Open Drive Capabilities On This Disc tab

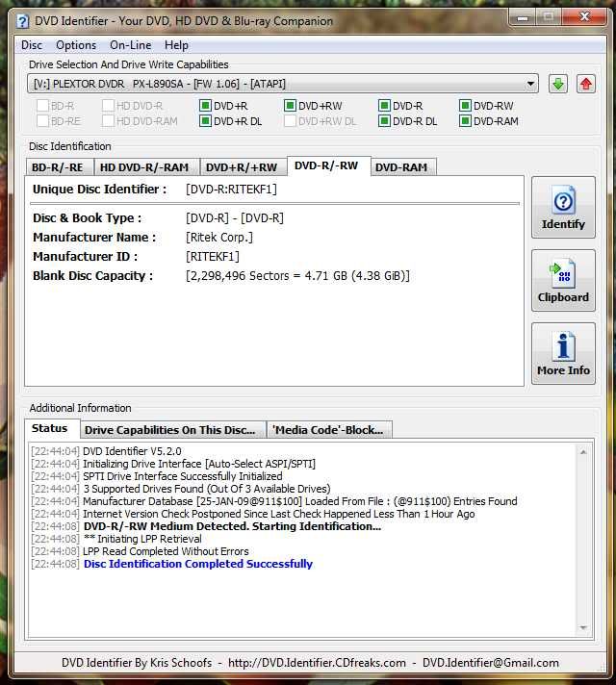[x=172, y=430]
